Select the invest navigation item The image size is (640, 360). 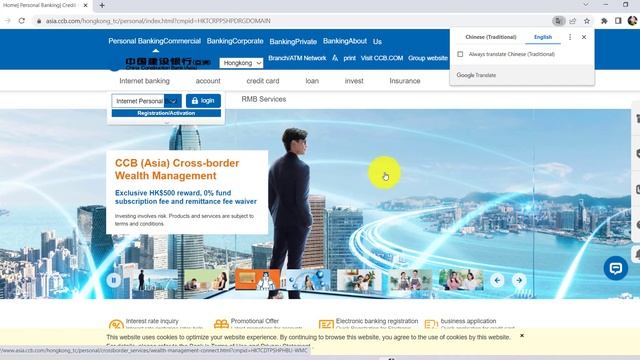click(x=354, y=81)
